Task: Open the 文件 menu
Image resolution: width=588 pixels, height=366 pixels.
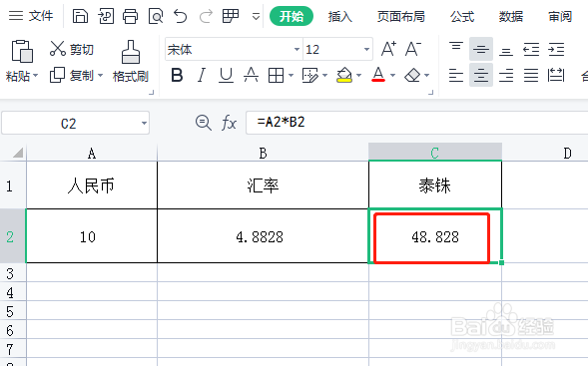Action: (31, 16)
